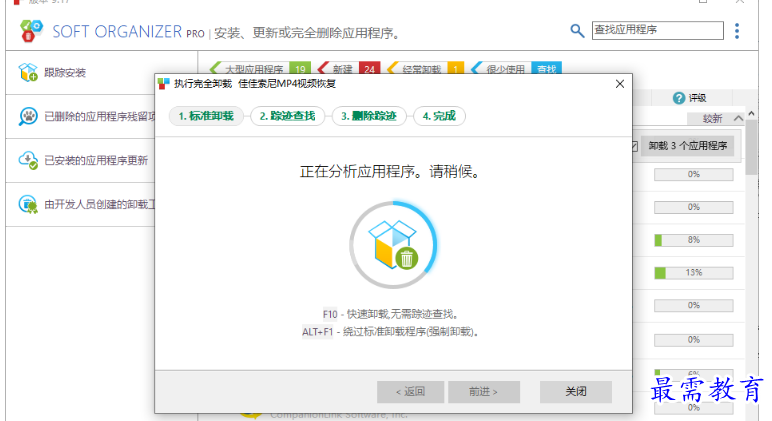This screenshot has height=421, width=772.
Task: Close the 执行完全卸载 dialog
Action: 620,84
